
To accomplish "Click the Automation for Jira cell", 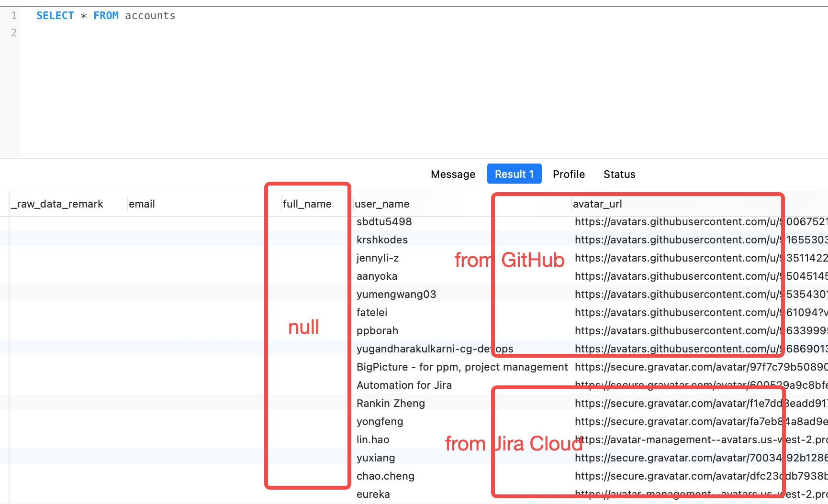I will (404, 385).
